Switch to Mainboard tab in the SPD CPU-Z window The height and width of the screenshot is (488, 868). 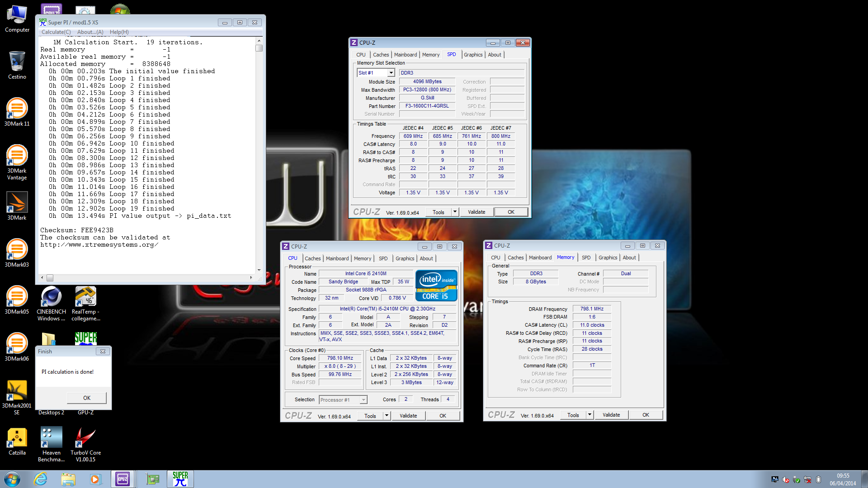point(406,55)
